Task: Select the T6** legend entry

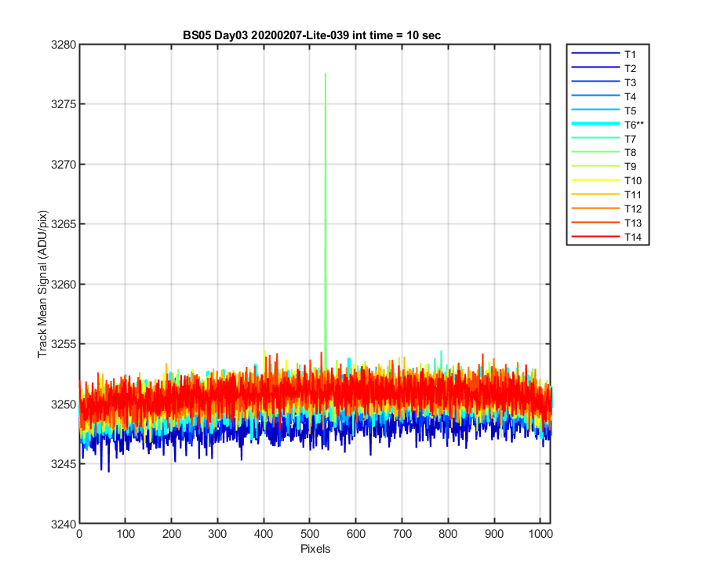Action: click(x=608, y=124)
